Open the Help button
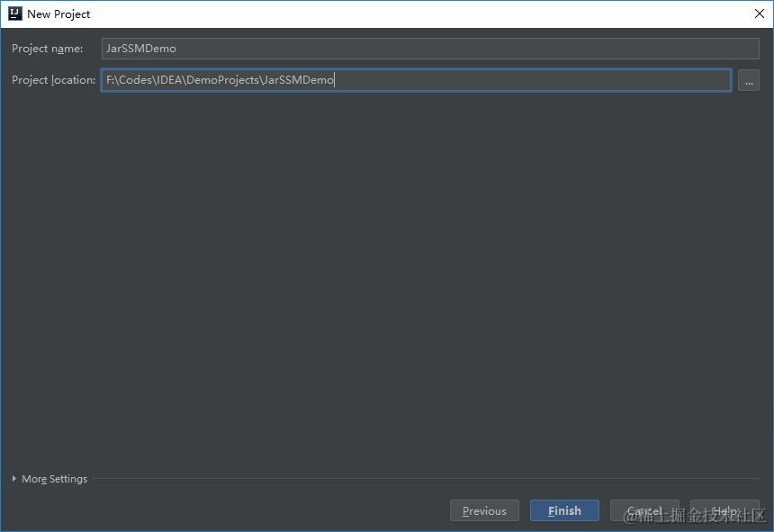 pyautogui.click(x=724, y=510)
